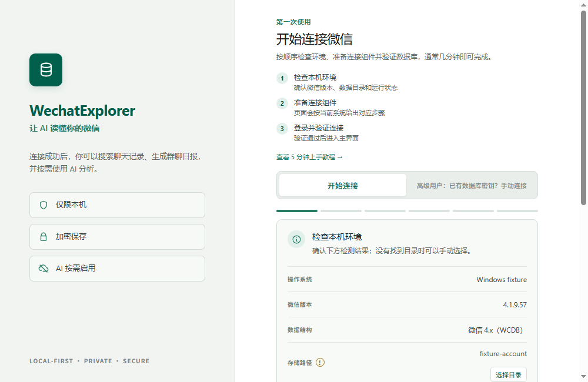Click the first green progress segment
The height and width of the screenshot is (382, 588).
point(296,211)
